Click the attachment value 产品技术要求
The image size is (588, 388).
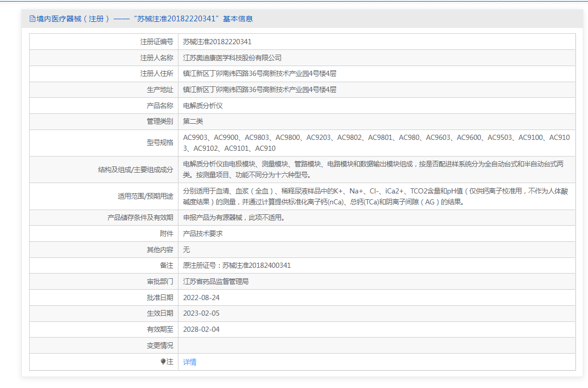click(x=203, y=234)
